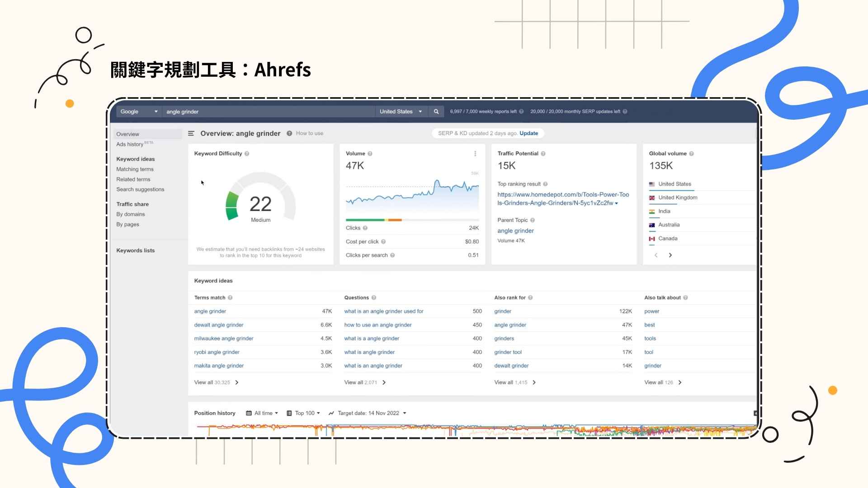Click the clicks distribution color bar

(x=412, y=220)
